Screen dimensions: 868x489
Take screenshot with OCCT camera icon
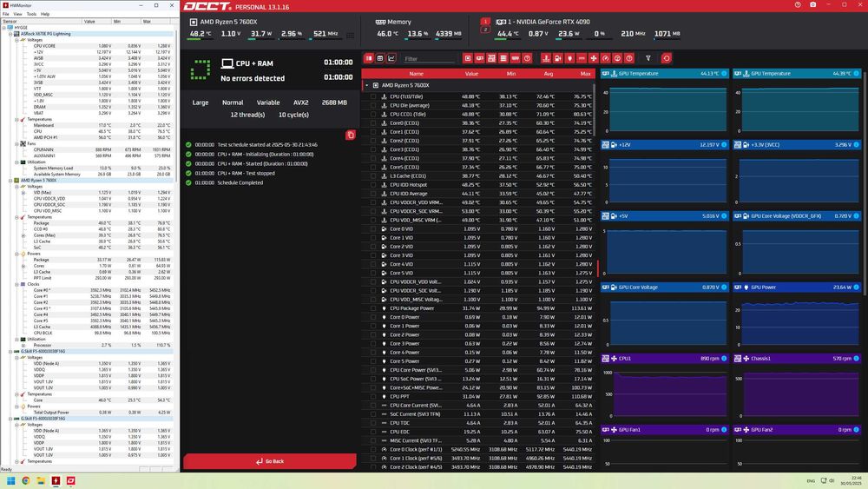click(812, 4)
